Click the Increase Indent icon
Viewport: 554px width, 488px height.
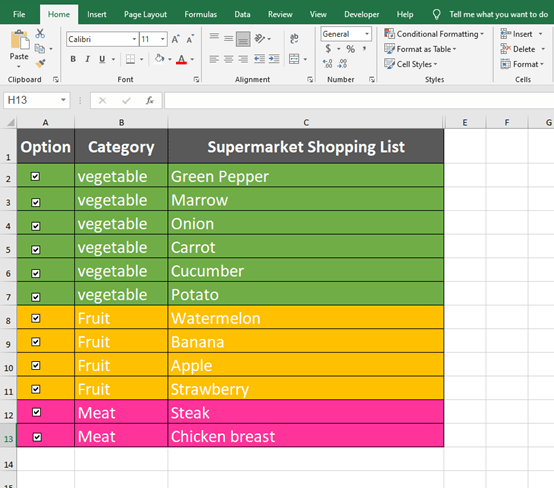pos(274,59)
